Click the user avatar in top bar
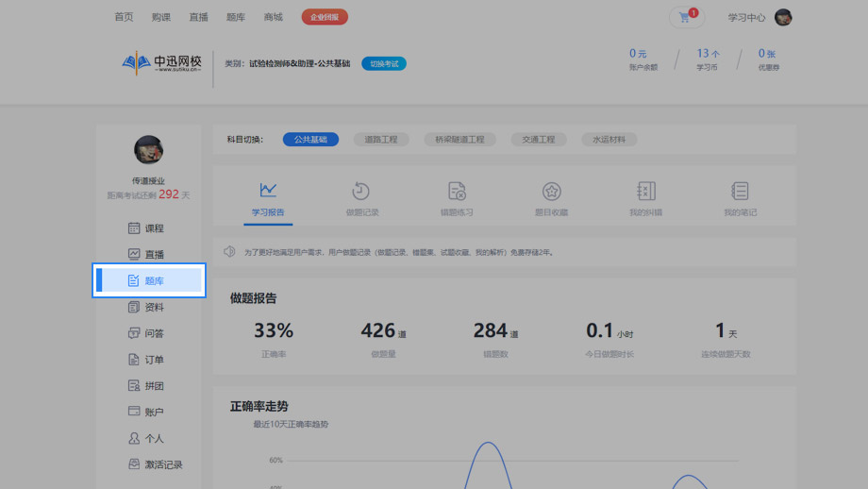 783,17
